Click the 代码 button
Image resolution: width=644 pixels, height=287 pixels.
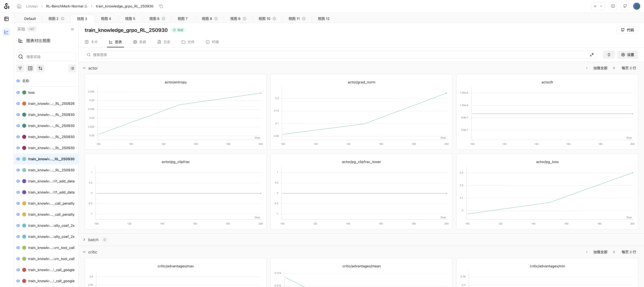click(x=627, y=30)
